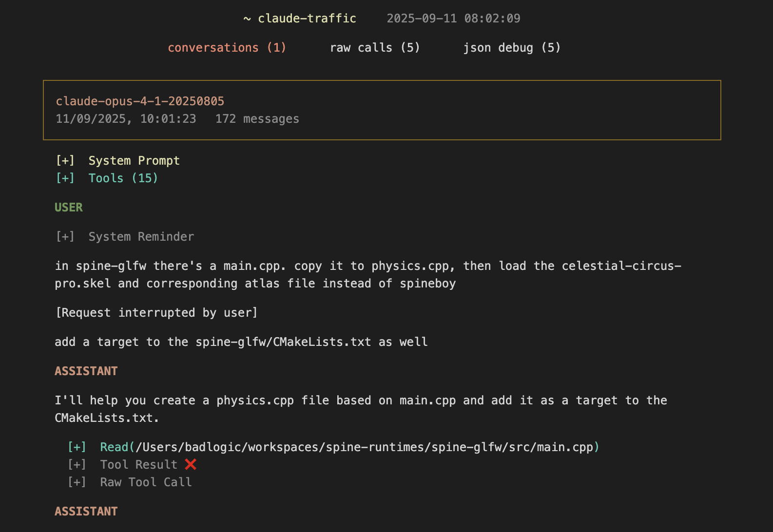Click the last ASSISTANT heading at bottom

tap(86, 512)
